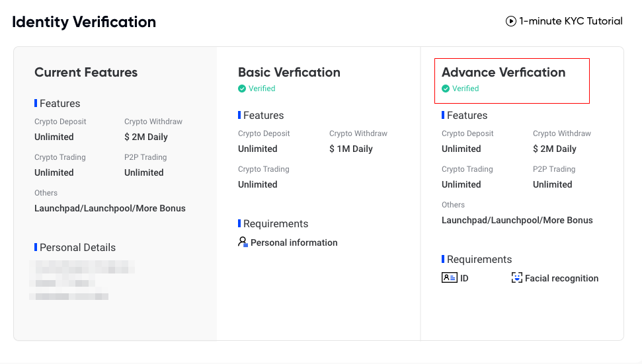
Task: Click the Personal information requirement text
Action: pos(294,242)
